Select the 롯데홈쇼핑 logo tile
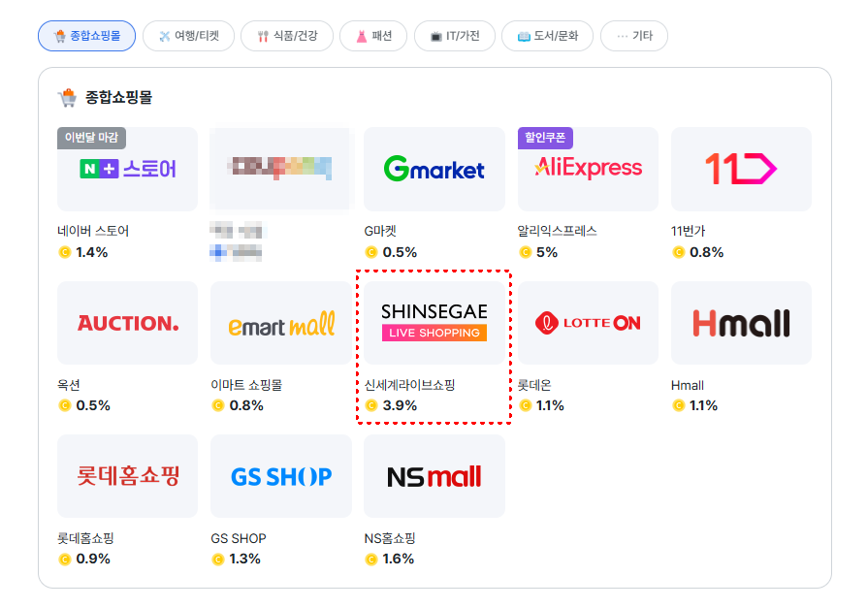 pos(127,476)
